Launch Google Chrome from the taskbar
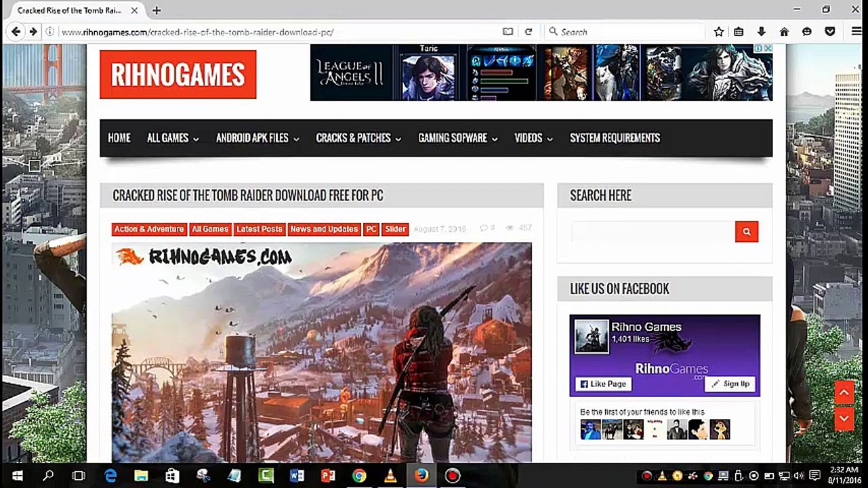The image size is (868, 488). pos(359,476)
